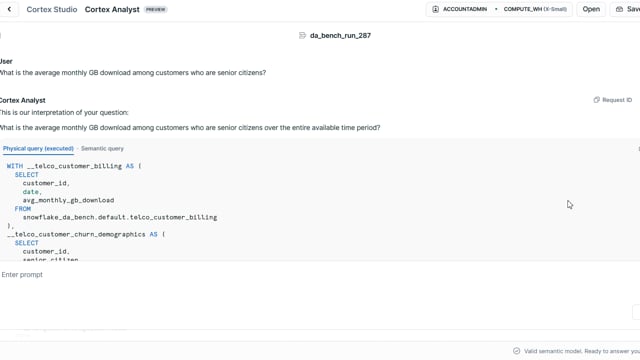Click the da_bench_run_287 file name
640x360 pixels.
point(340,36)
